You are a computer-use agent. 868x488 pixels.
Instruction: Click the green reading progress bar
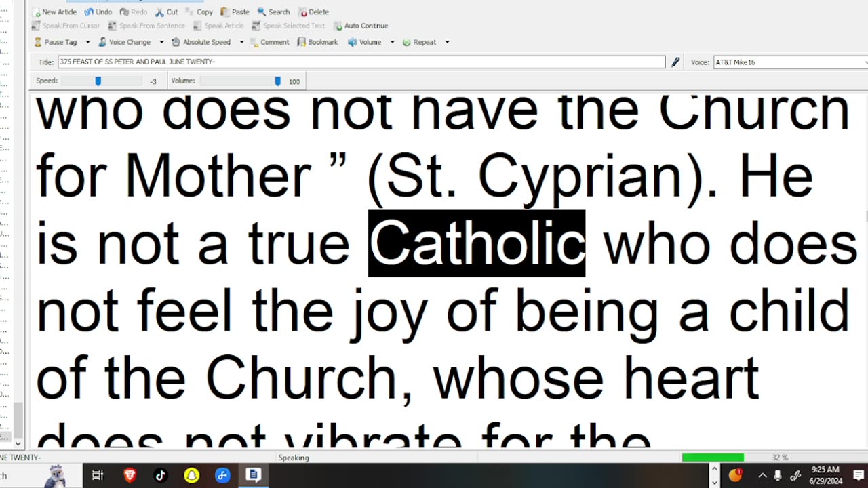pos(713,457)
